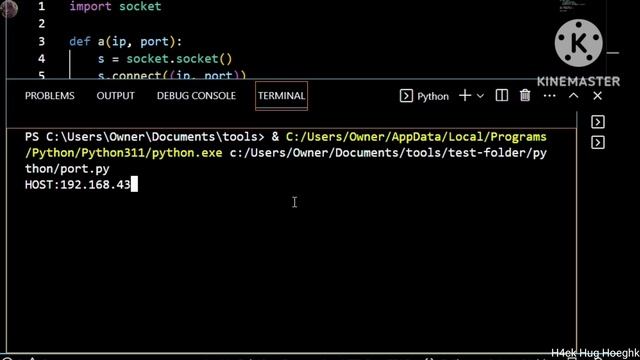This screenshot has height=360, width=640.
Task: Click line number 3 in the editor
Action: (x=42, y=41)
